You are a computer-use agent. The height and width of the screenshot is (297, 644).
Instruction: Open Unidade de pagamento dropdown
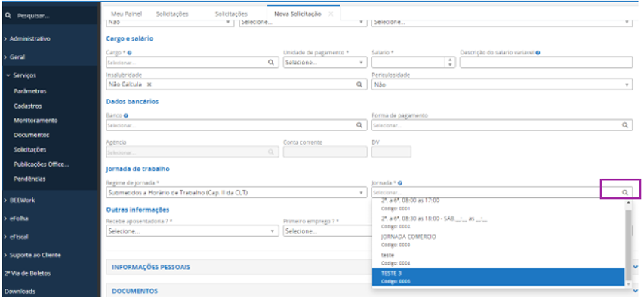pyautogui.click(x=325, y=63)
